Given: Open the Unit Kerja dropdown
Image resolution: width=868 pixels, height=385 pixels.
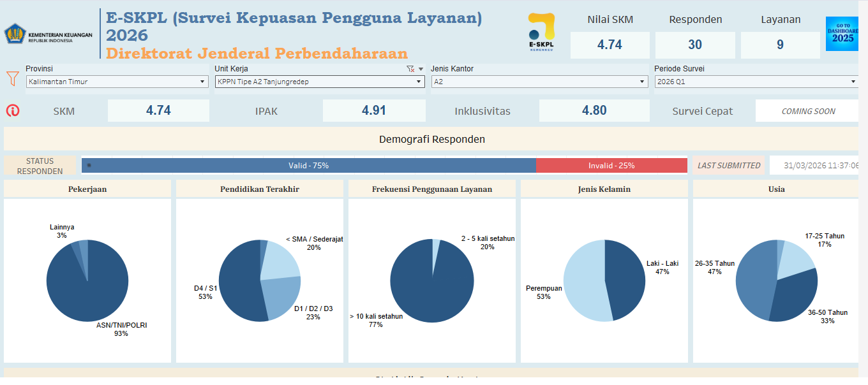Looking at the screenshot, I should pyautogui.click(x=419, y=82).
